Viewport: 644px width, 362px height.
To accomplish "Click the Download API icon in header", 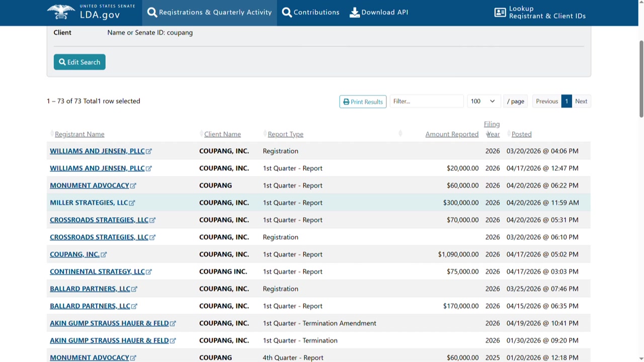I will (x=355, y=13).
